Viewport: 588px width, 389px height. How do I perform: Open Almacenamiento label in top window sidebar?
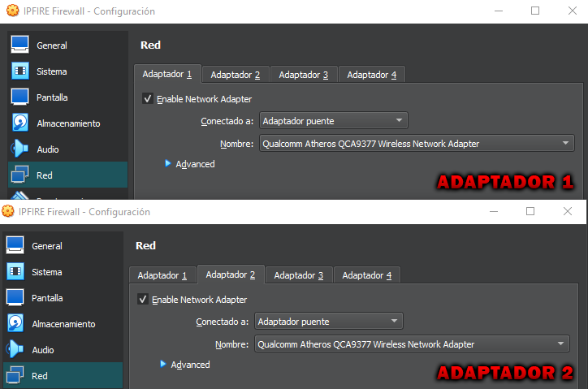click(x=68, y=123)
